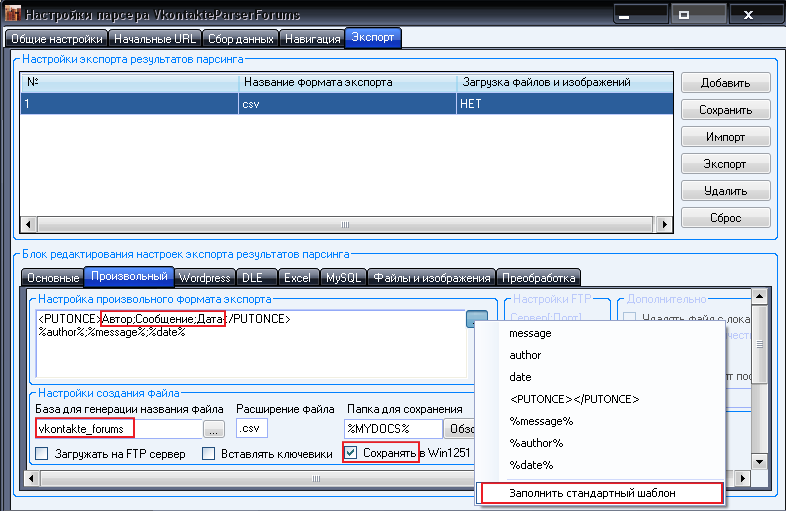Switch to the Начальные URL tab

click(x=155, y=39)
